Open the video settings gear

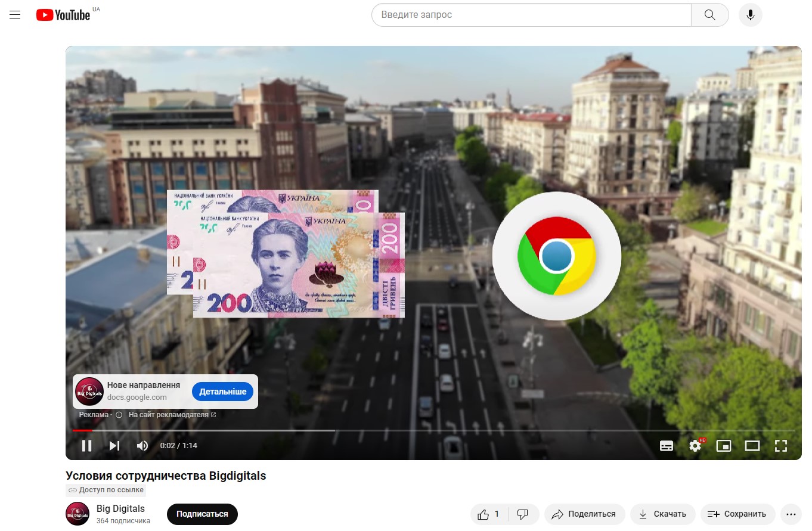[x=695, y=446]
